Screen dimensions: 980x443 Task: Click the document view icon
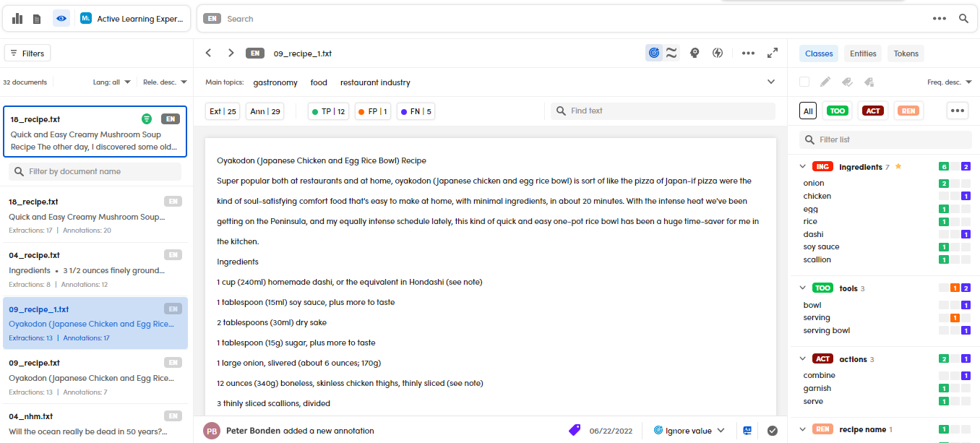pyautogui.click(x=37, y=19)
